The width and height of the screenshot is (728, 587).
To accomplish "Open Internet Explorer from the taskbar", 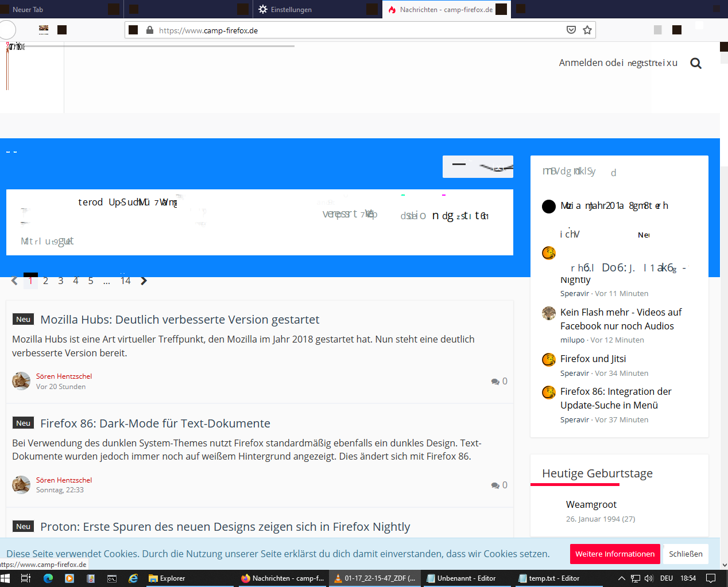I will [x=133, y=578].
